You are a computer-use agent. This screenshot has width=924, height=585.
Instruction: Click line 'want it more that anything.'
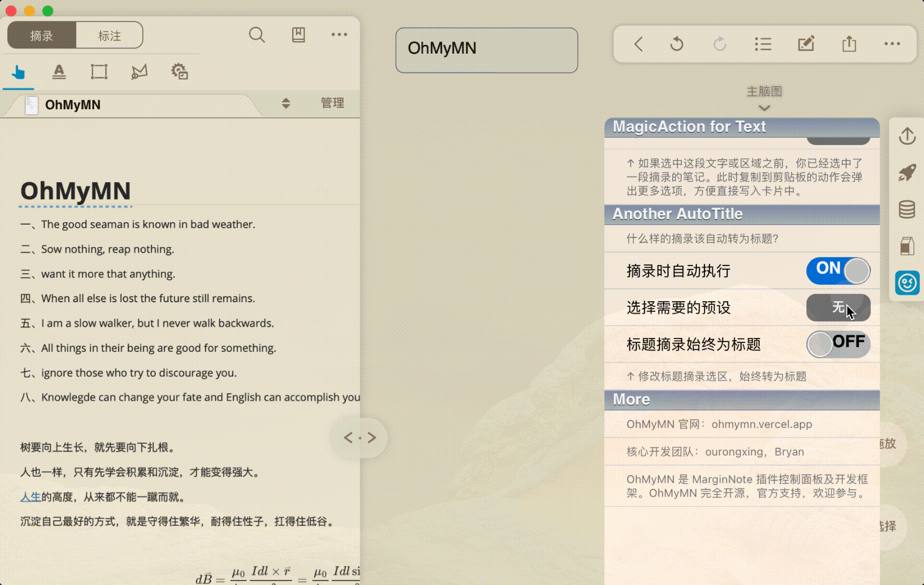click(x=108, y=274)
